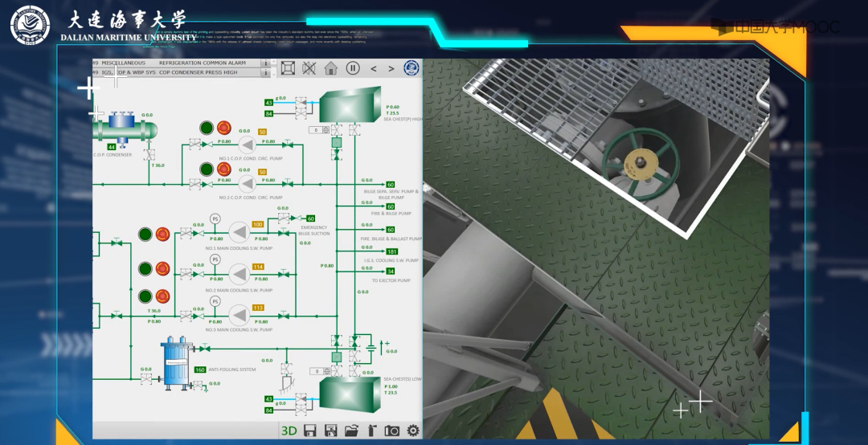
Task: Switch to 3D view
Action: [x=289, y=431]
